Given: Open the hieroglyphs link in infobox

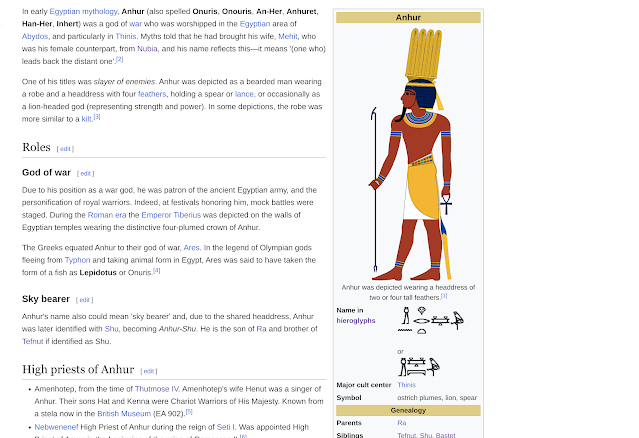Looking at the screenshot, I should pyautogui.click(x=356, y=321).
